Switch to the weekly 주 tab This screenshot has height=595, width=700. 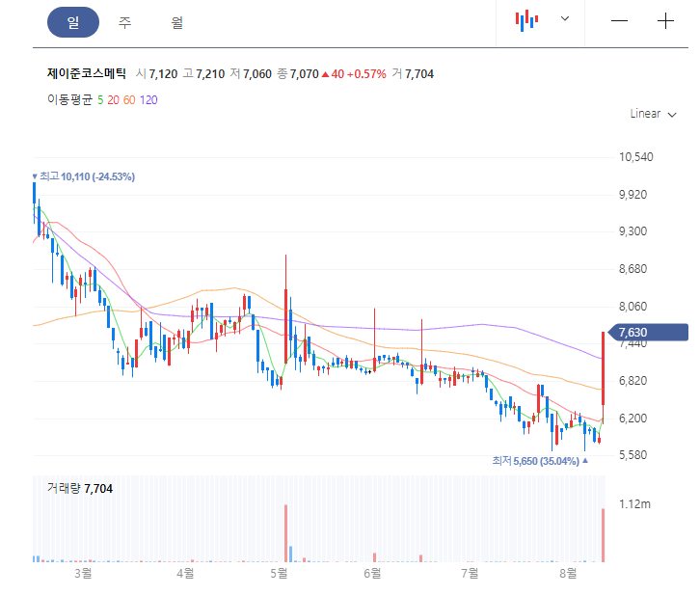(x=125, y=22)
